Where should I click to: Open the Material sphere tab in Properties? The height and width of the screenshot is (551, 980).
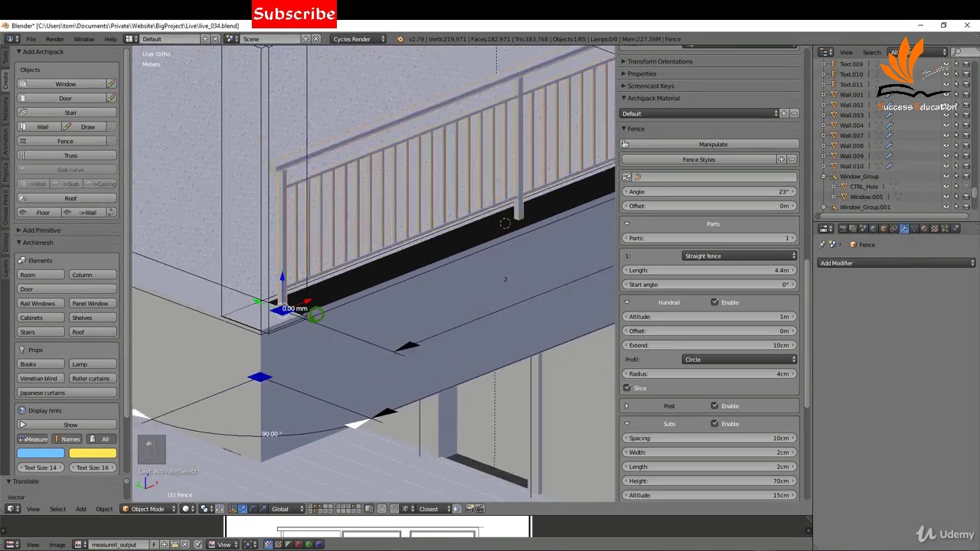tap(924, 228)
